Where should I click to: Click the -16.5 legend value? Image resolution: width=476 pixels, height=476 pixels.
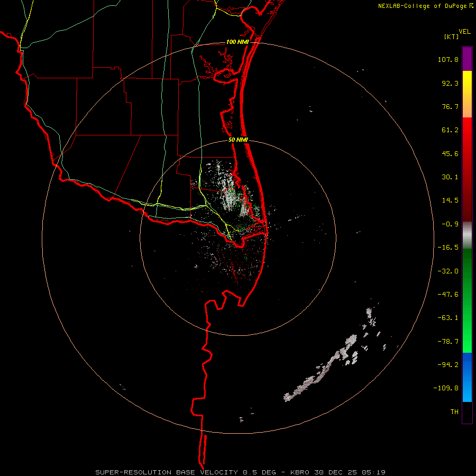pos(448,248)
